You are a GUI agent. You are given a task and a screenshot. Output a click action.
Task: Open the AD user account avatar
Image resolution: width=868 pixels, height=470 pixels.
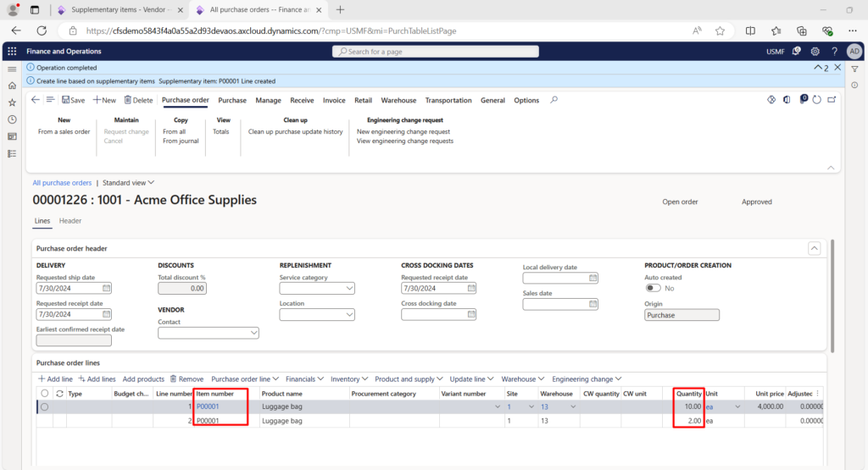[854, 52]
